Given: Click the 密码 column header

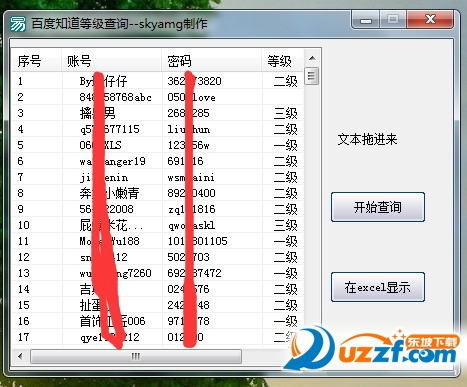Looking at the screenshot, I should point(212,61).
